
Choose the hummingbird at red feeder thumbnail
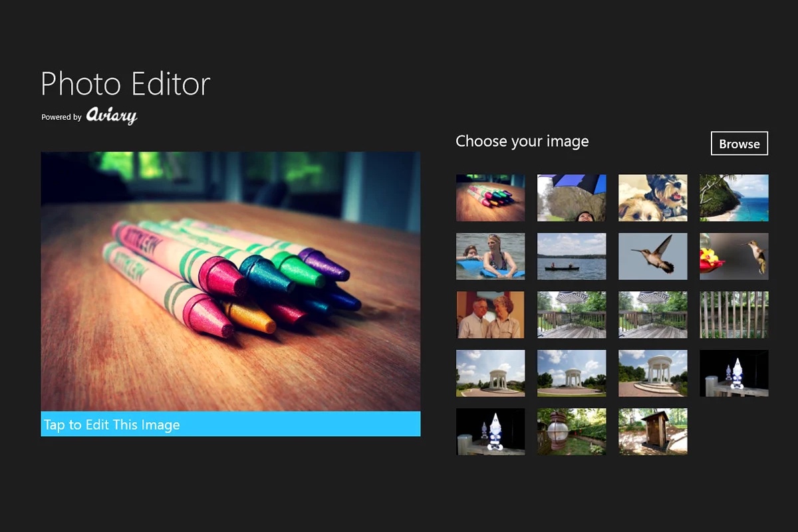733,256
